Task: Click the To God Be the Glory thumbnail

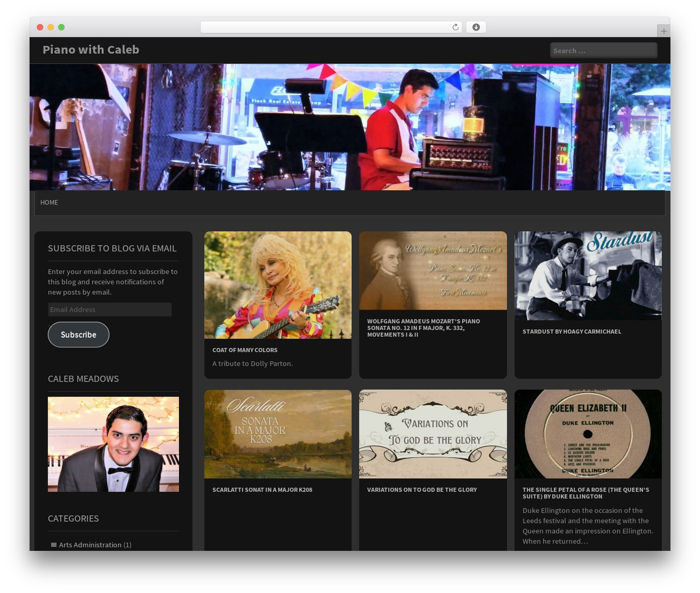Action: tap(433, 434)
